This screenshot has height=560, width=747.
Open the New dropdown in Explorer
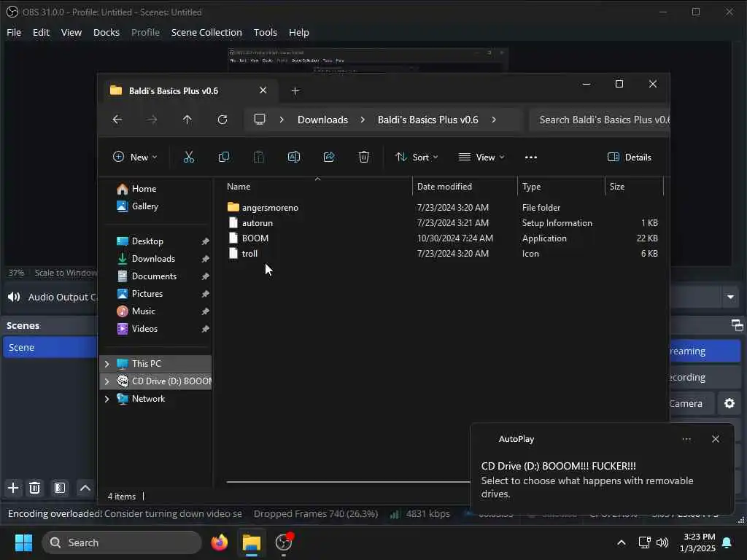135,157
